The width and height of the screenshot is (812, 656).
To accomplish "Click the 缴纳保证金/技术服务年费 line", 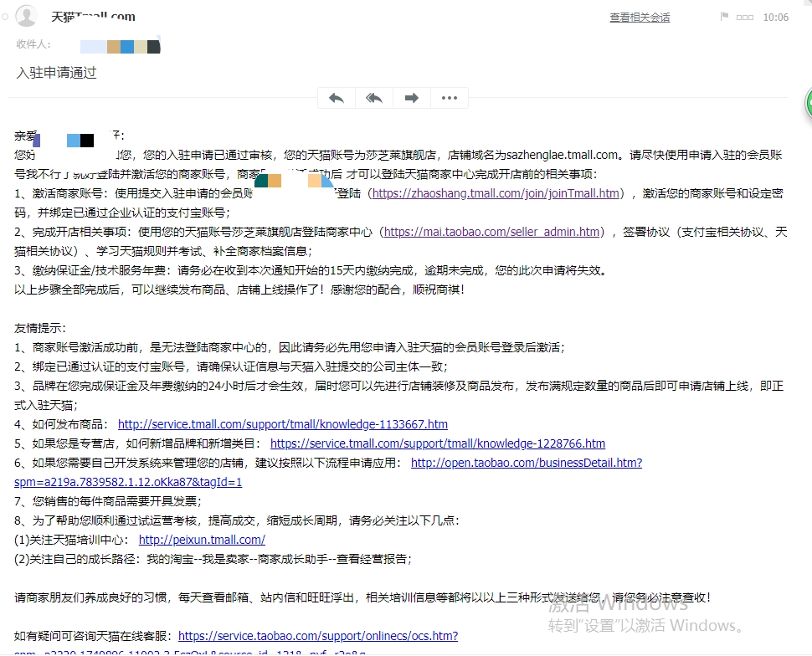I will coord(311,270).
